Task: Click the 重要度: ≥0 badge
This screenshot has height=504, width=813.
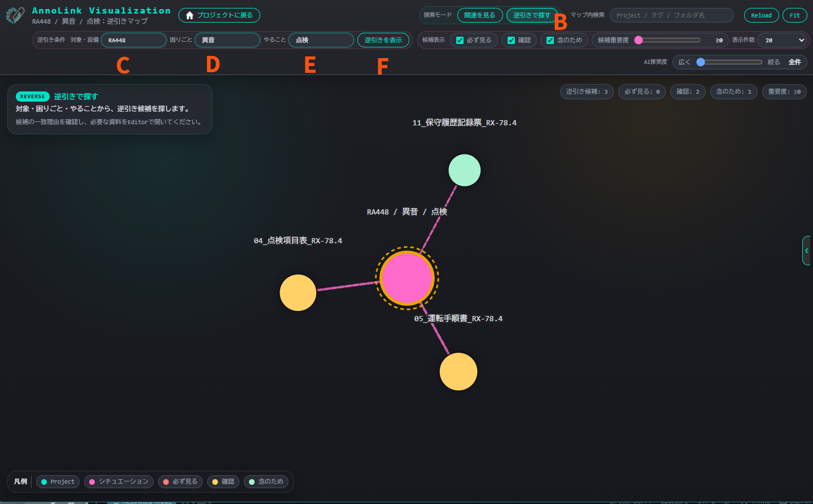Action: tap(784, 91)
